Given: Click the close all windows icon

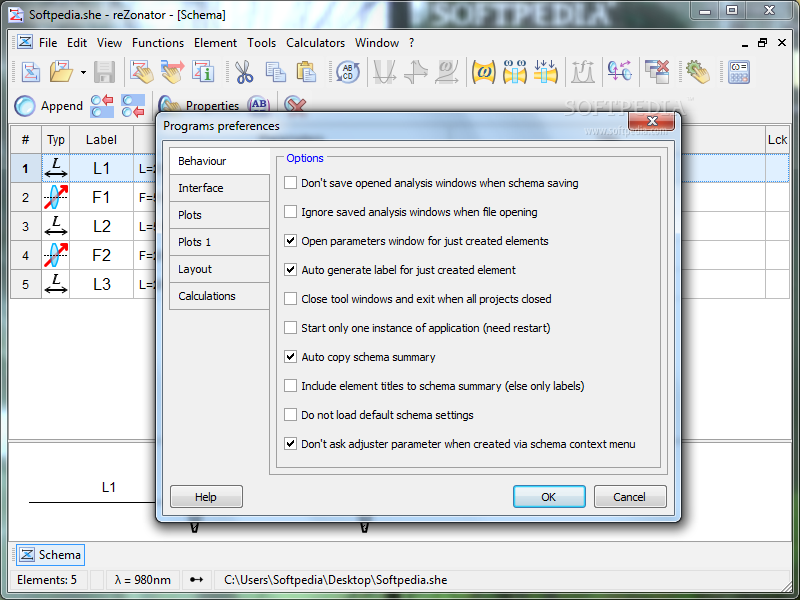Looking at the screenshot, I should click(x=657, y=72).
